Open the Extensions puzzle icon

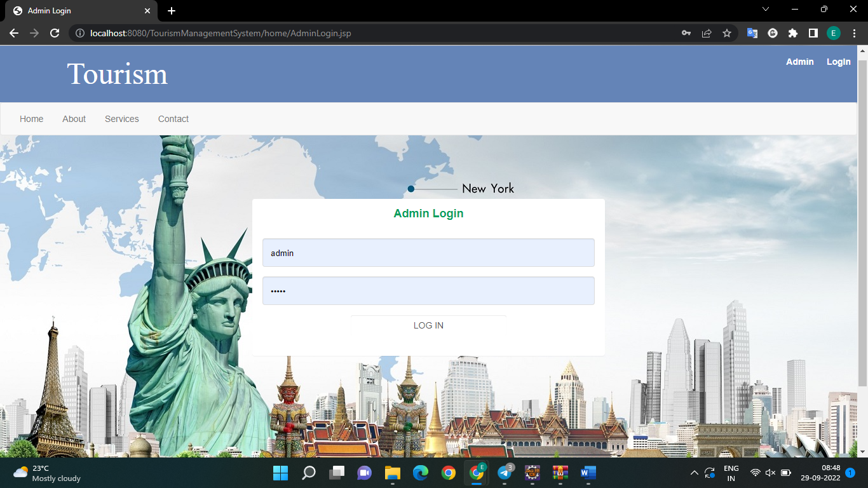point(792,33)
